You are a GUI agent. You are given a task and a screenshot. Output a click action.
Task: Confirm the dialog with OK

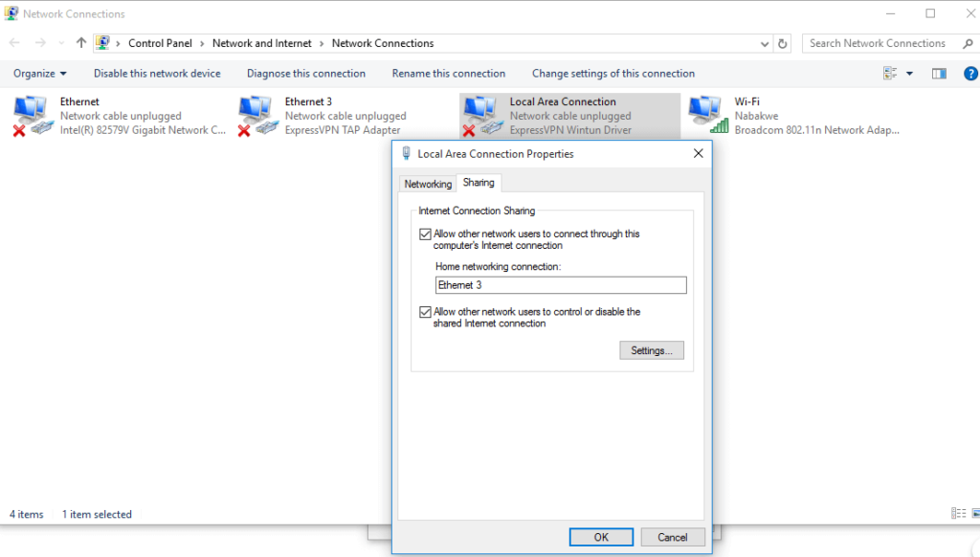click(601, 537)
